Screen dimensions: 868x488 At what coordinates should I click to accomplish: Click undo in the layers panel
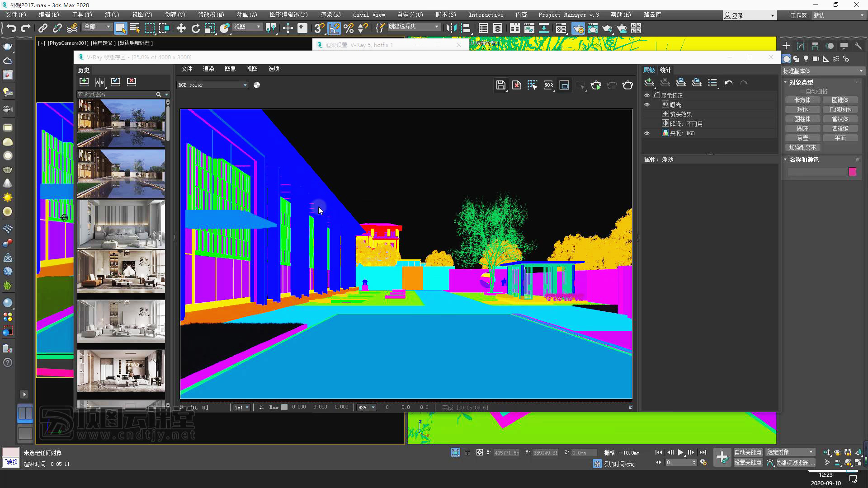coord(728,83)
